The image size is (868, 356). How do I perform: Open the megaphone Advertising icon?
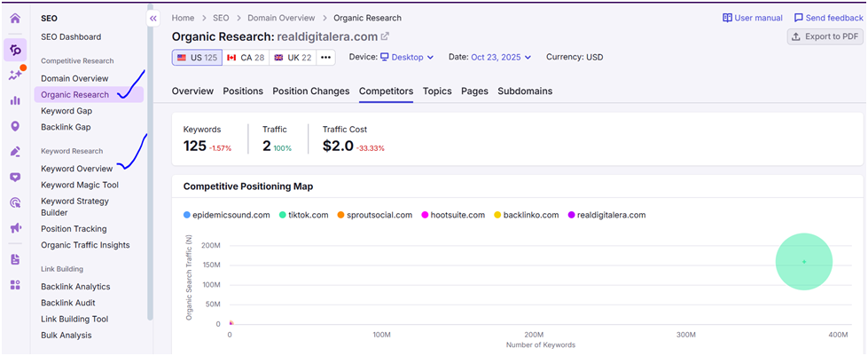(14, 228)
